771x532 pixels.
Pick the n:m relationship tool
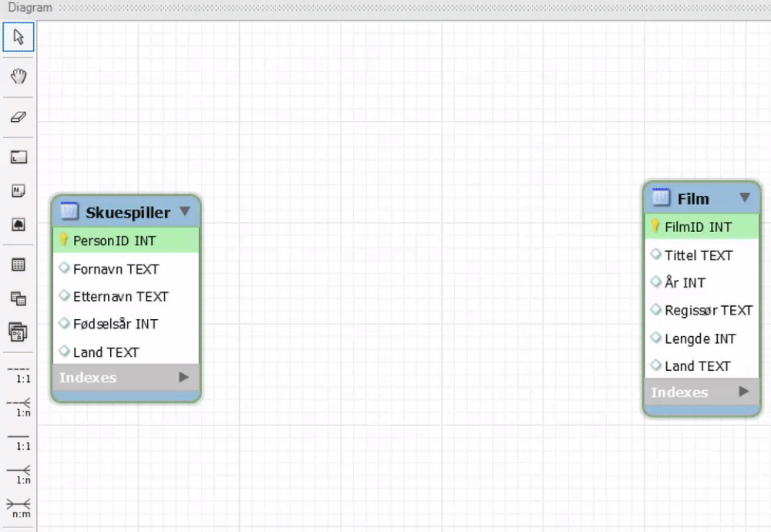(18, 507)
